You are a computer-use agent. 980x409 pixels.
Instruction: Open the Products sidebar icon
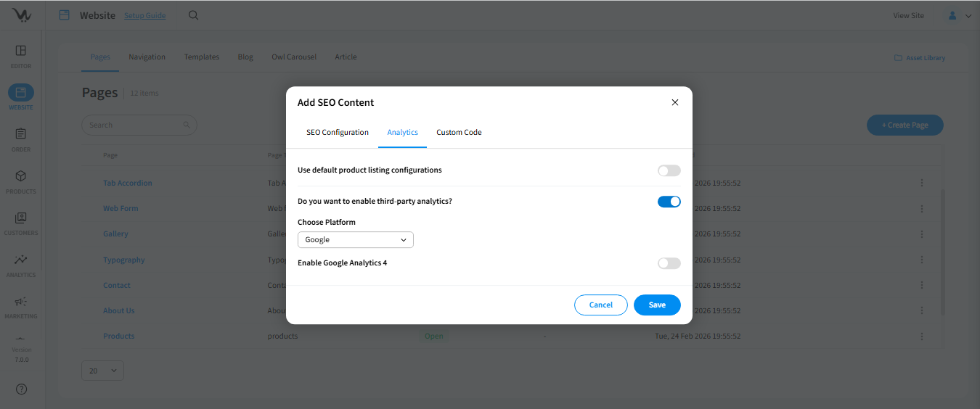point(21,177)
